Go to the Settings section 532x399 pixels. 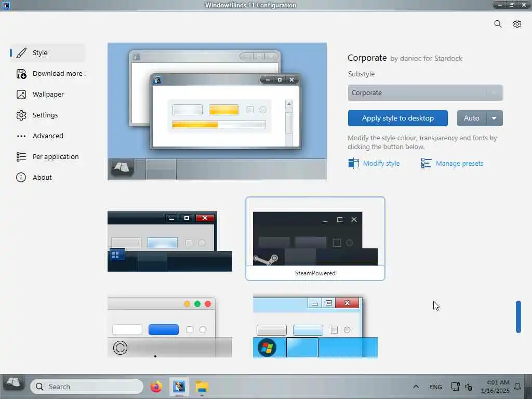point(48,115)
